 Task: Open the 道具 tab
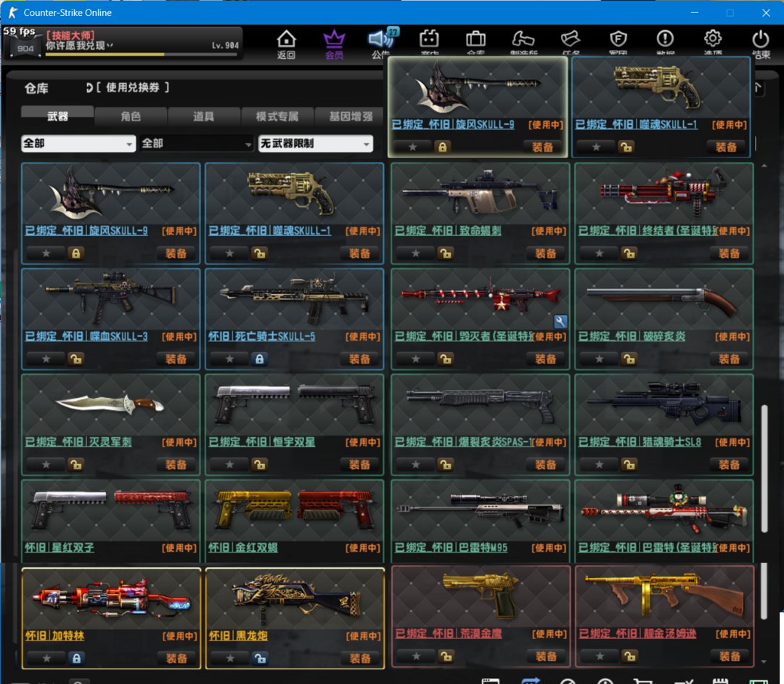[203, 116]
